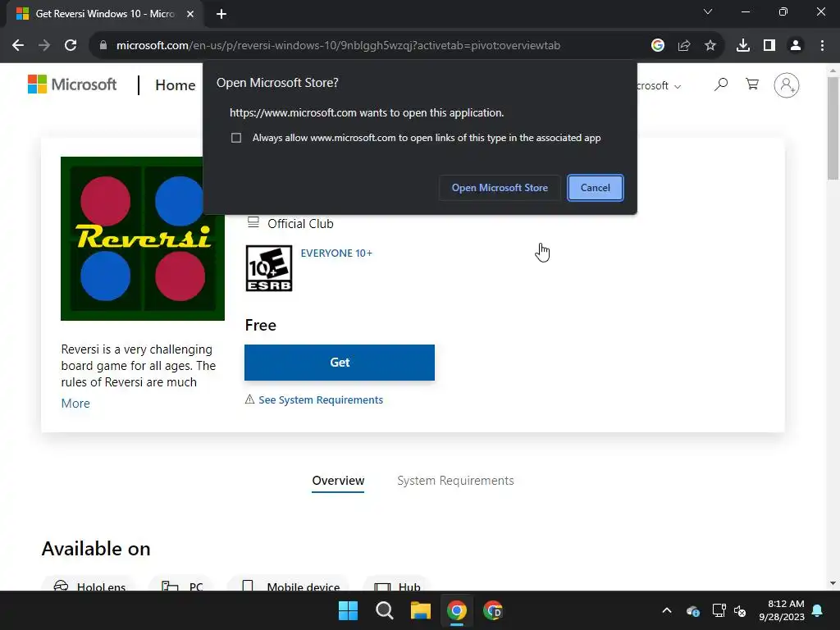Reload the current page
The image size is (840, 630).
71,46
